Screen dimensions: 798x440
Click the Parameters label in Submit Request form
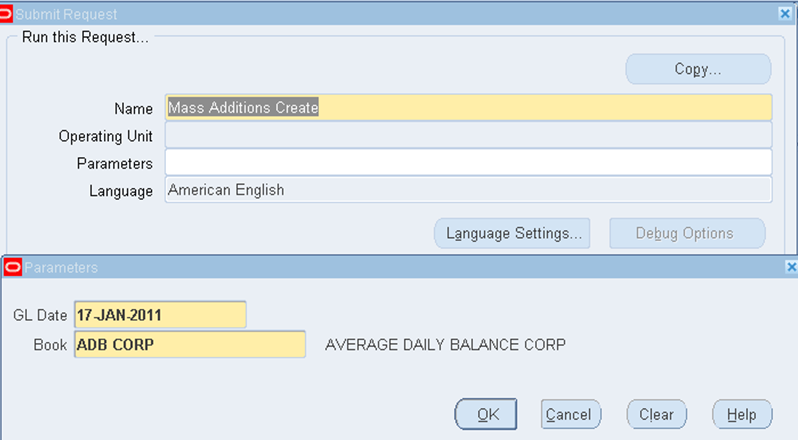(x=115, y=164)
